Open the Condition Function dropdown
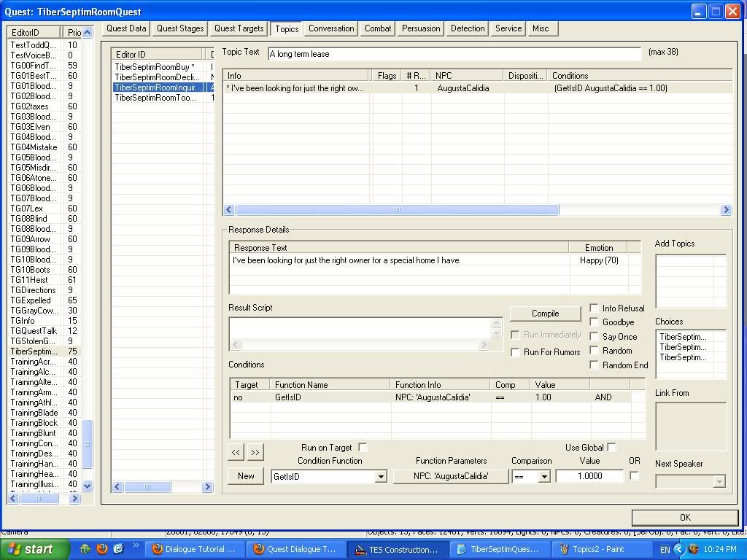Viewport: 747px width, 560px height. coord(381,477)
